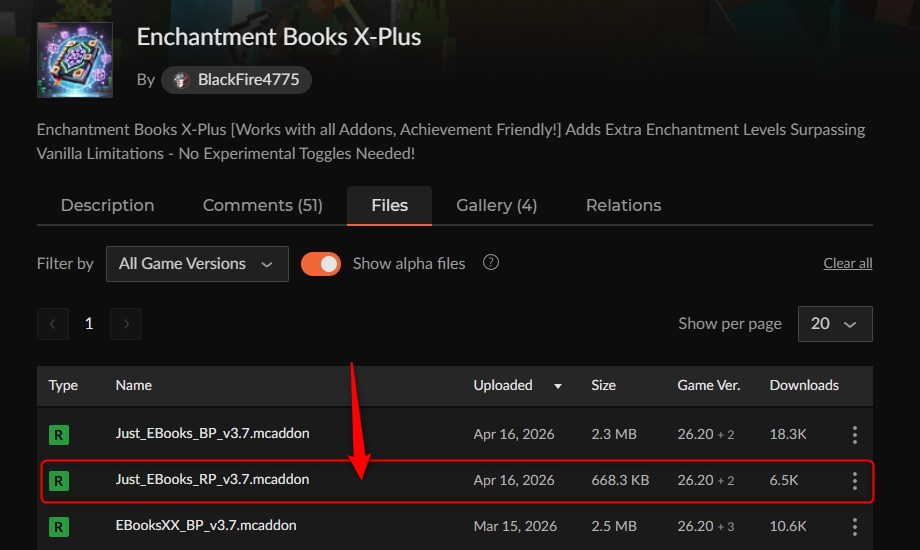Screen dimensions: 920x550
Task: Sort by Downloads column header
Action: pos(804,385)
